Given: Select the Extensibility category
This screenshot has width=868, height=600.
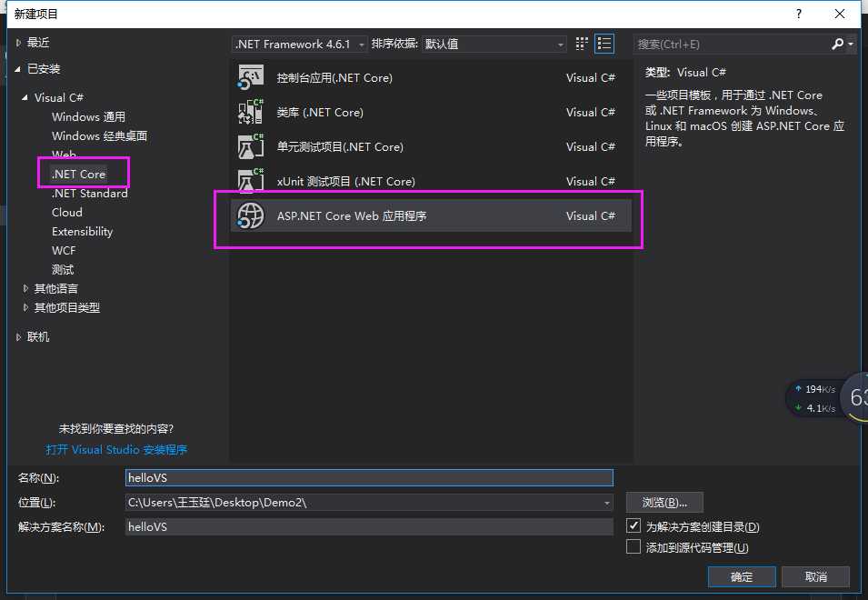Looking at the screenshot, I should coord(83,232).
